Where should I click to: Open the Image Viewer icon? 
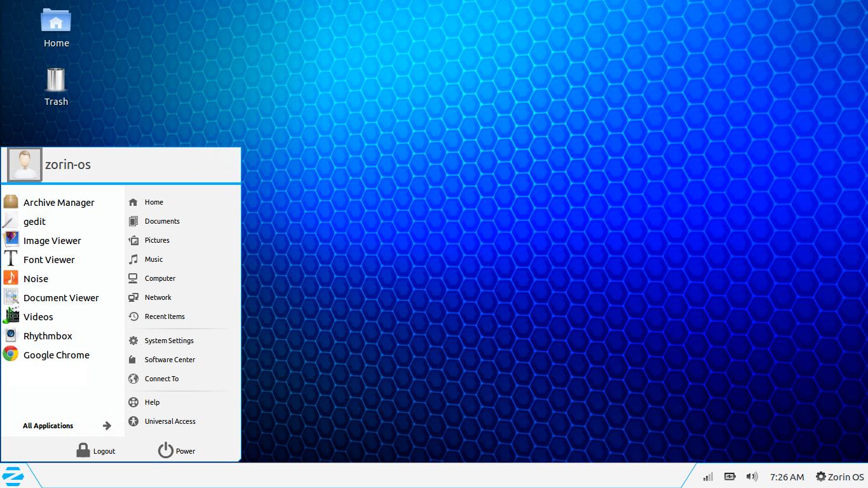pyautogui.click(x=11, y=240)
